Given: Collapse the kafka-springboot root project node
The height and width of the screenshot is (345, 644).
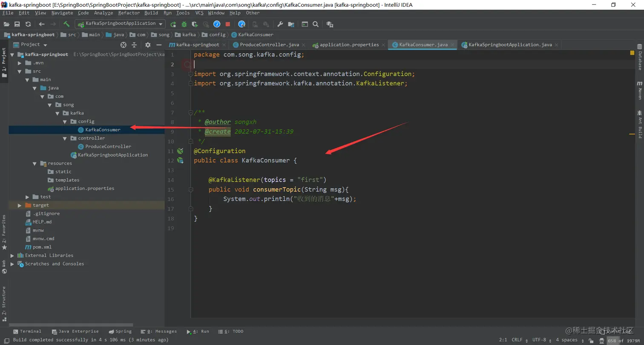Looking at the screenshot, I should [12, 54].
